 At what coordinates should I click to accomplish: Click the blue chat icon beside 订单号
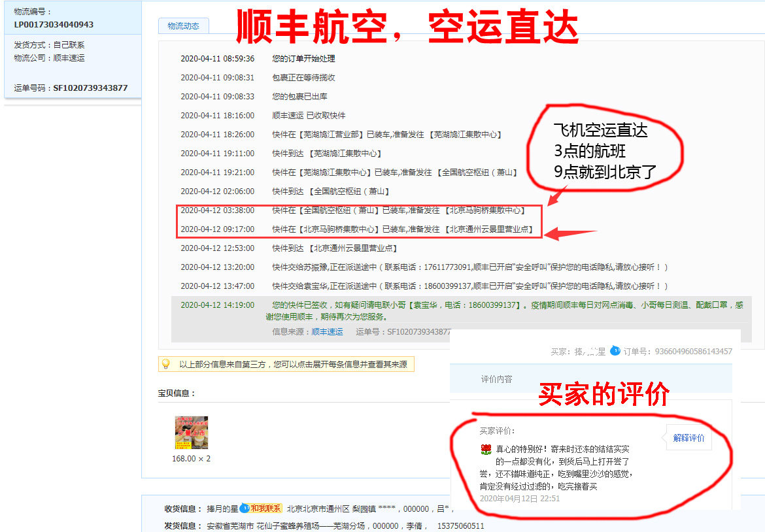click(x=615, y=351)
